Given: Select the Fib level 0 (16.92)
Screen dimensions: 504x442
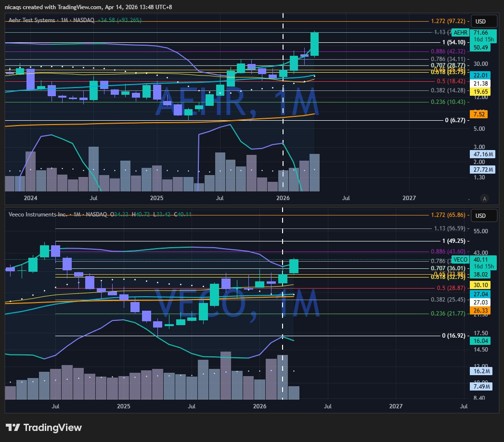Looking at the screenshot, I should click(453, 336).
